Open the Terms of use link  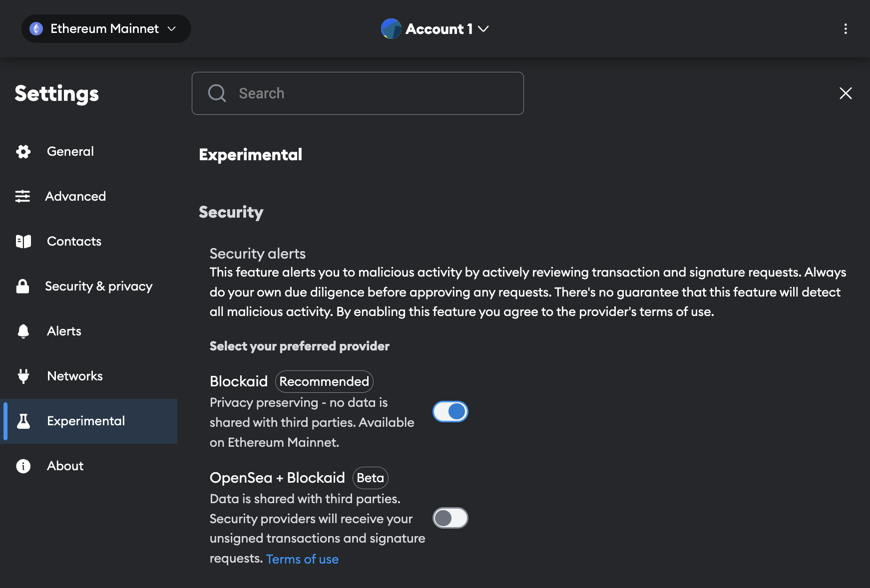click(x=302, y=559)
